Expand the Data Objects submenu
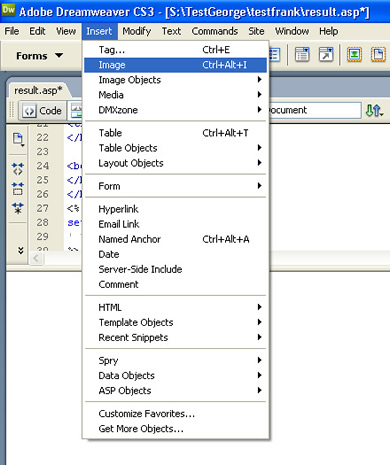This screenshot has width=390, height=465. click(175, 375)
